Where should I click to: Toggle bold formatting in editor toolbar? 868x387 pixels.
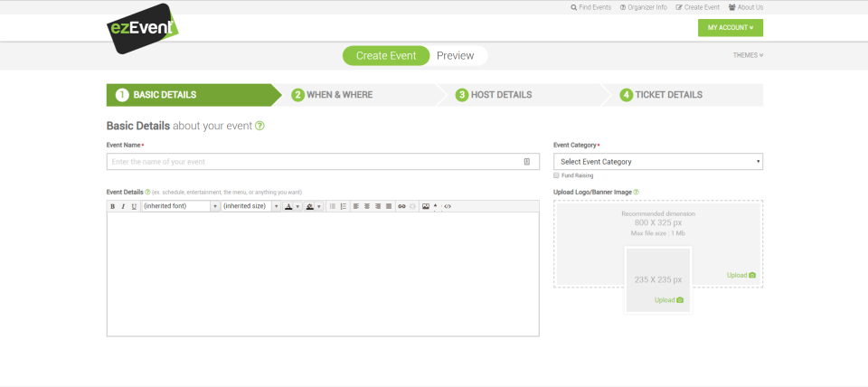pos(112,206)
